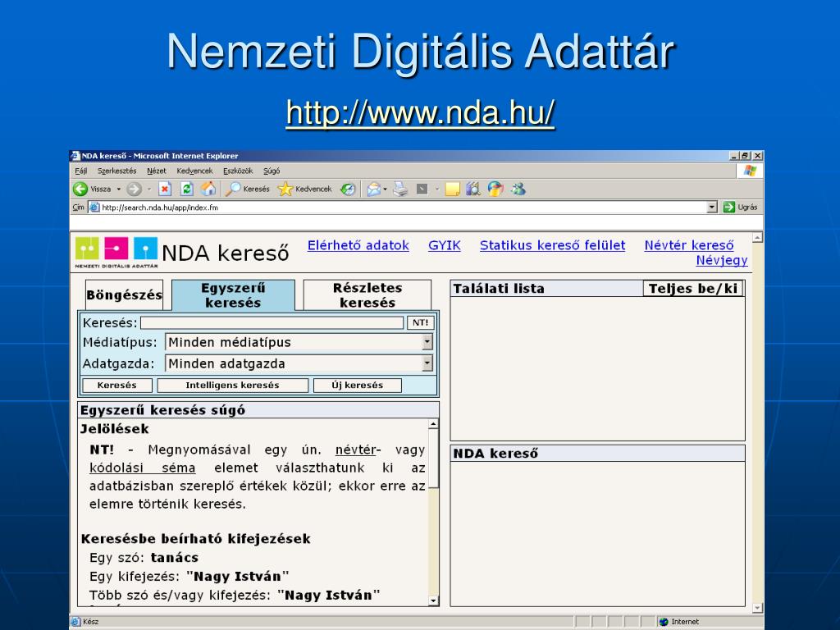Click into the Keresés text field

(272, 322)
